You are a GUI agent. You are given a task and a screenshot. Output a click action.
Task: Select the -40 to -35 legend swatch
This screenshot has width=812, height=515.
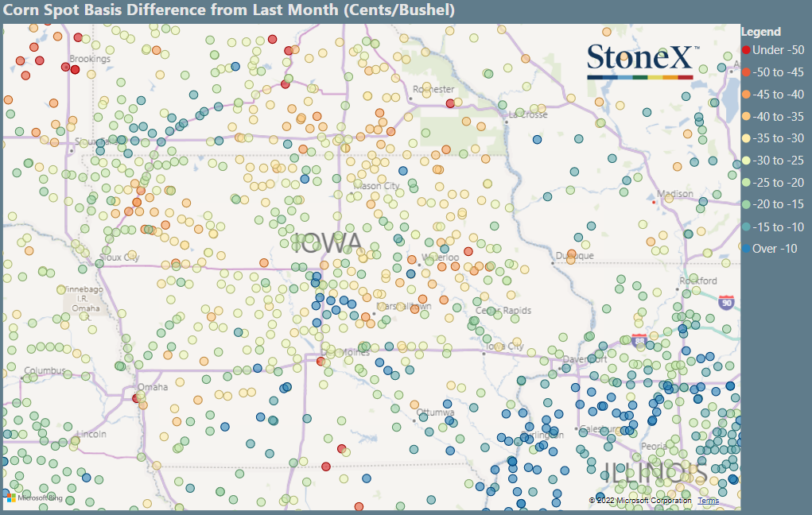[746, 117]
